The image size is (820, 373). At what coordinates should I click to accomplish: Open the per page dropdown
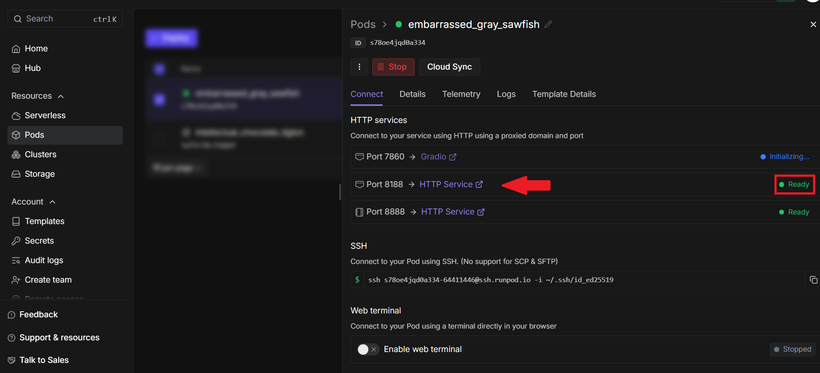[x=178, y=167]
